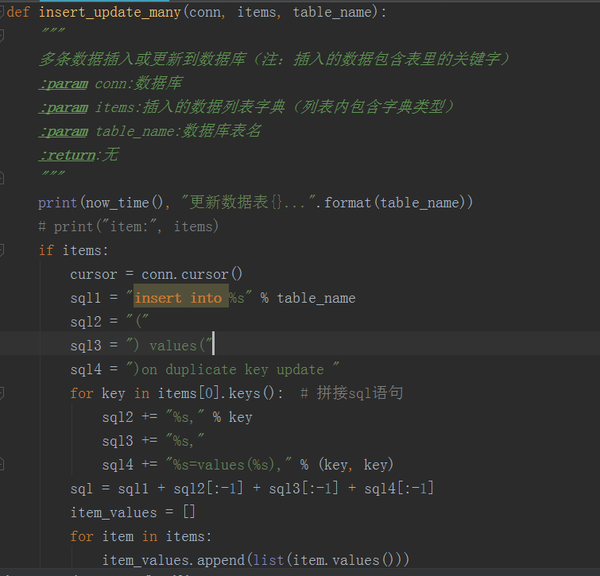Collapse the fold marker beside 'if items:'

(x=2, y=250)
